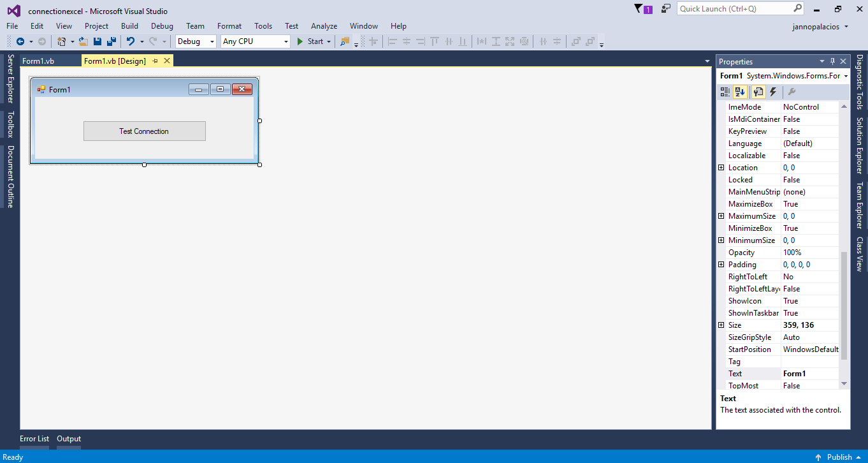This screenshot has height=463, width=868.
Task: Click the Find in Files toolbar icon
Action: [x=345, y=41]
